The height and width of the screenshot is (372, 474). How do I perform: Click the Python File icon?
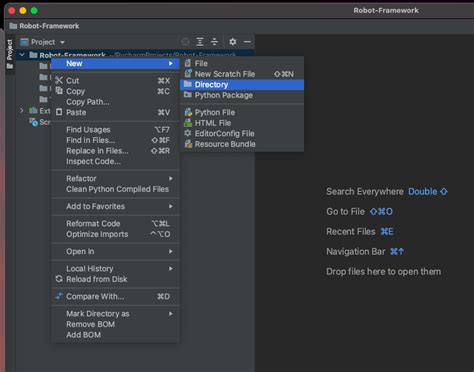(x=188, y=112)
